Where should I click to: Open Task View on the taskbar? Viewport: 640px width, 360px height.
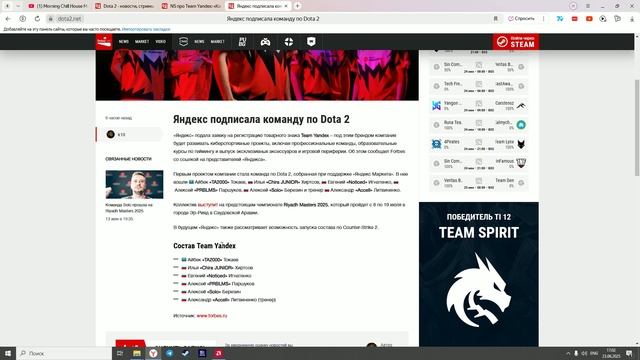(x=120, y=353)
